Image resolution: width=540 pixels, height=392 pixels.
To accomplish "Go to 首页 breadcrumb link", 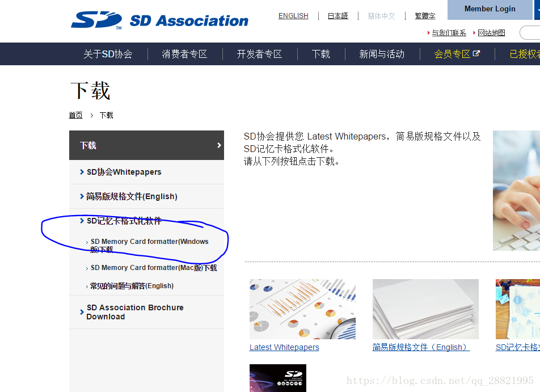I will 75,115.
